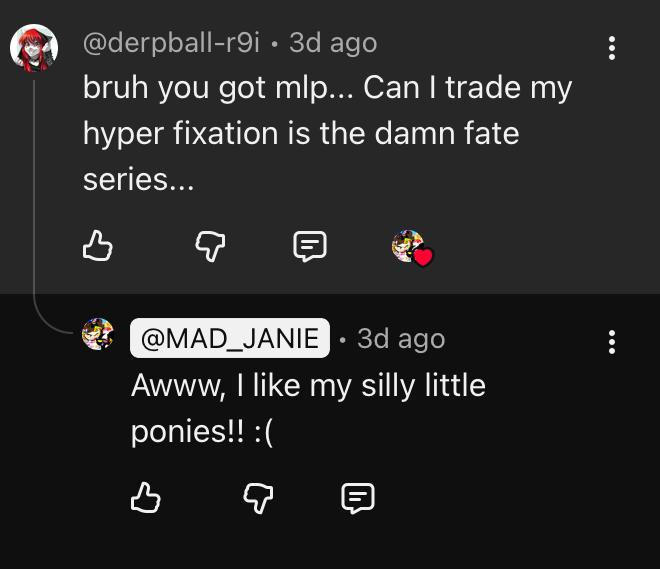Reply to MAD_JANIE's comment
660x569 pixels.
(358, 497)
